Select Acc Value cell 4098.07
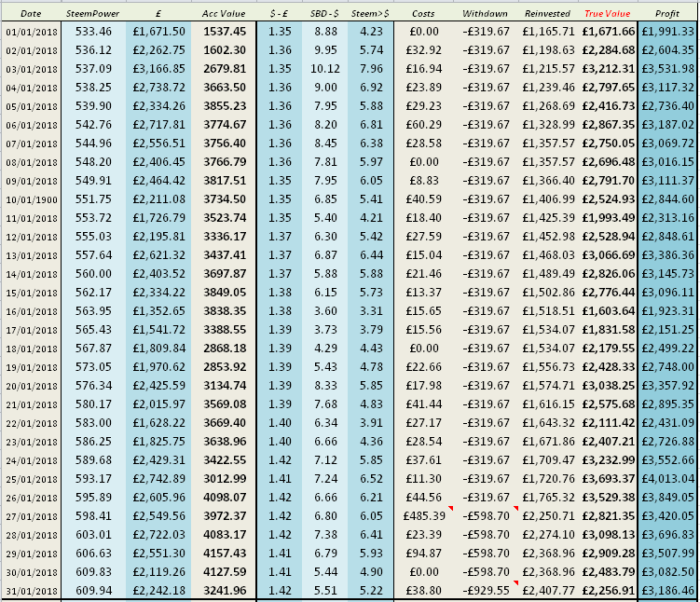700x602 pixels. 225,497
